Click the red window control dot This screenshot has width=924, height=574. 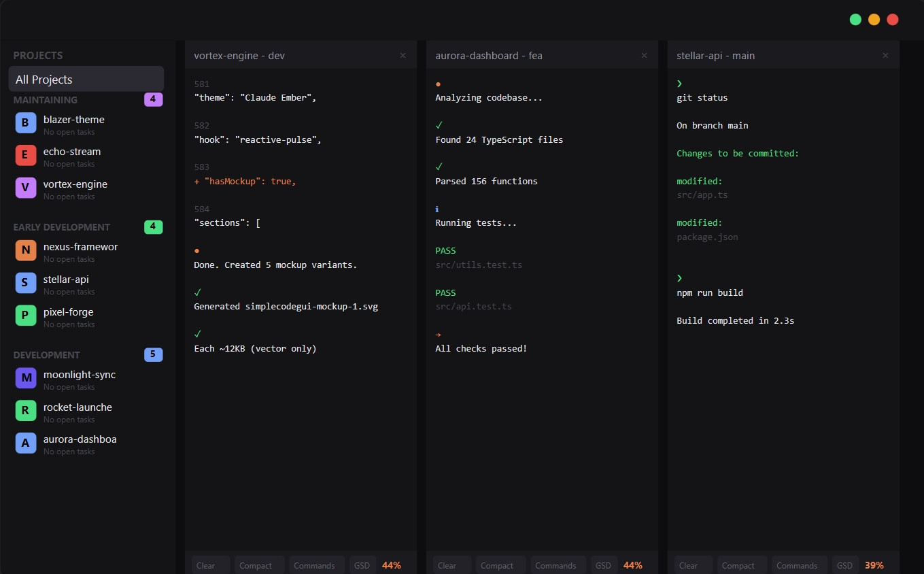click(x=893, y=20)
